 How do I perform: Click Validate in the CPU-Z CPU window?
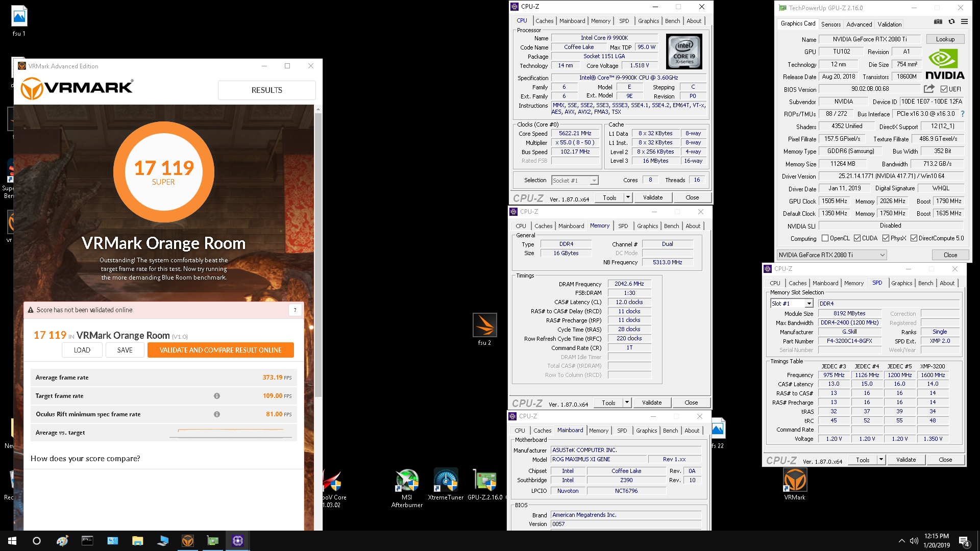tap(653, 197)
